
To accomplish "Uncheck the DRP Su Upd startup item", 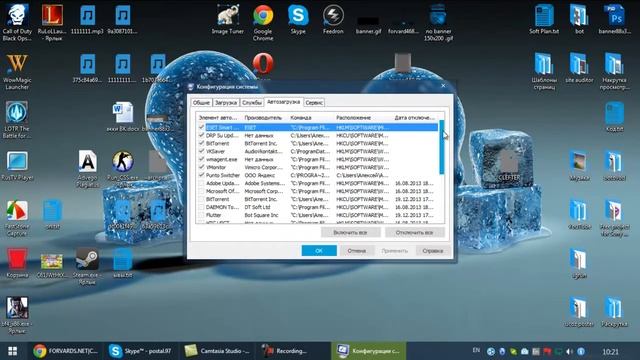I will (x=201, y=135).
